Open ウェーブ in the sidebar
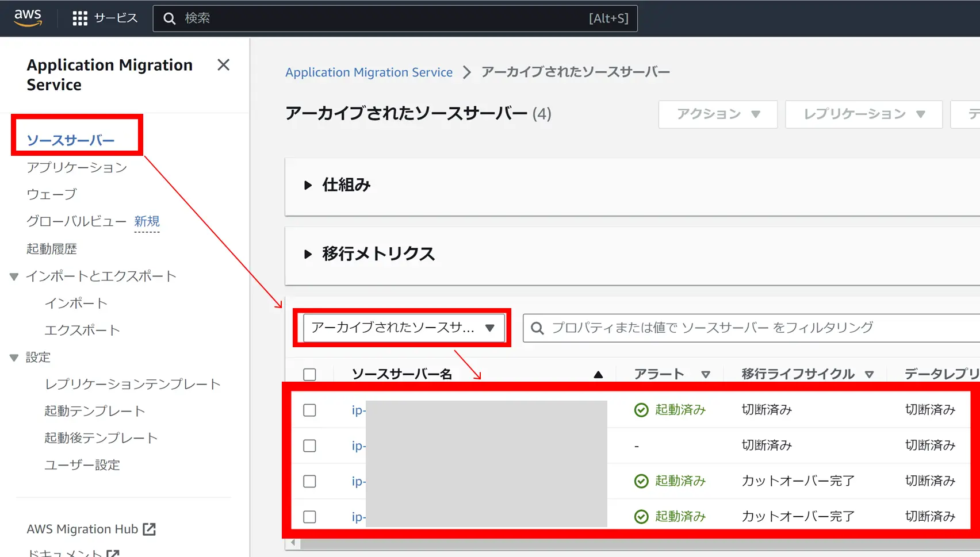980x557 pixels. 51,194
